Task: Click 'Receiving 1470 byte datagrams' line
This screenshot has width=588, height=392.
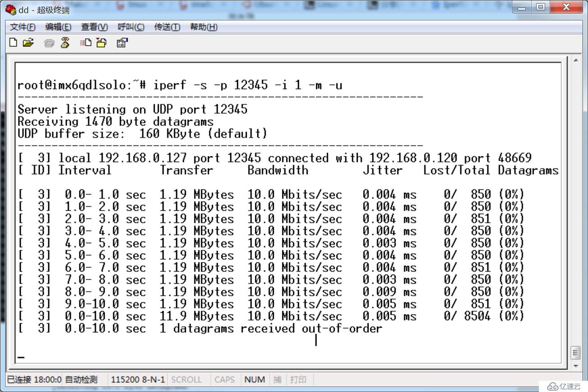Action: coord(115,121)
